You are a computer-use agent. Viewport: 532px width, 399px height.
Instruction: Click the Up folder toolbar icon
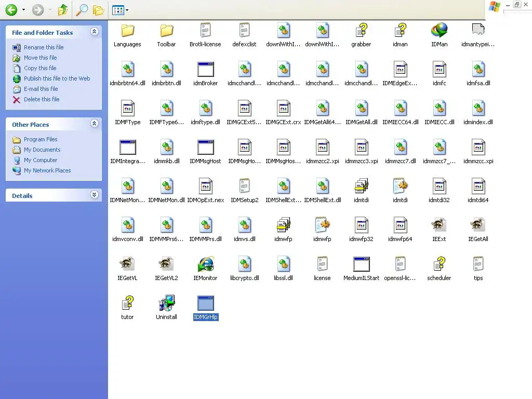(63, 10)
